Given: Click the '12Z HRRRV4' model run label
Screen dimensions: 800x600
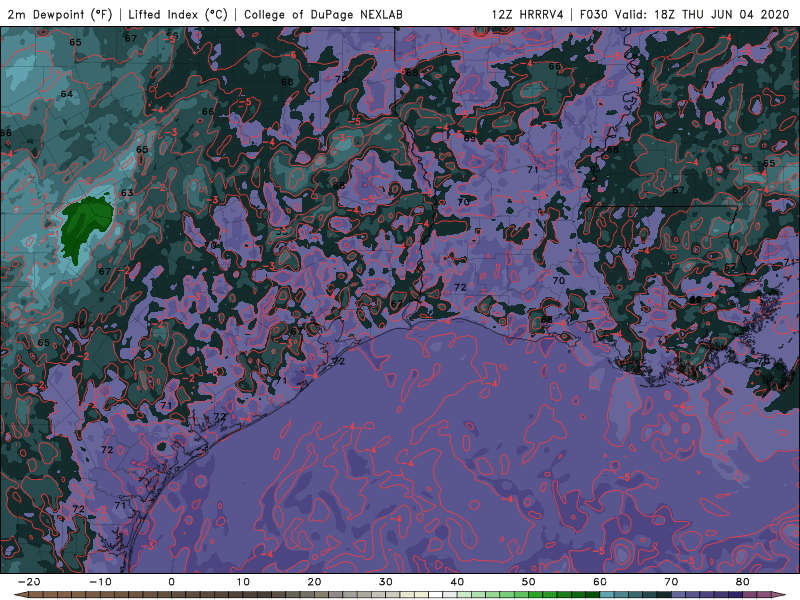Looking at the screenshot, I should pyautogui.click(x=528, y=14).
